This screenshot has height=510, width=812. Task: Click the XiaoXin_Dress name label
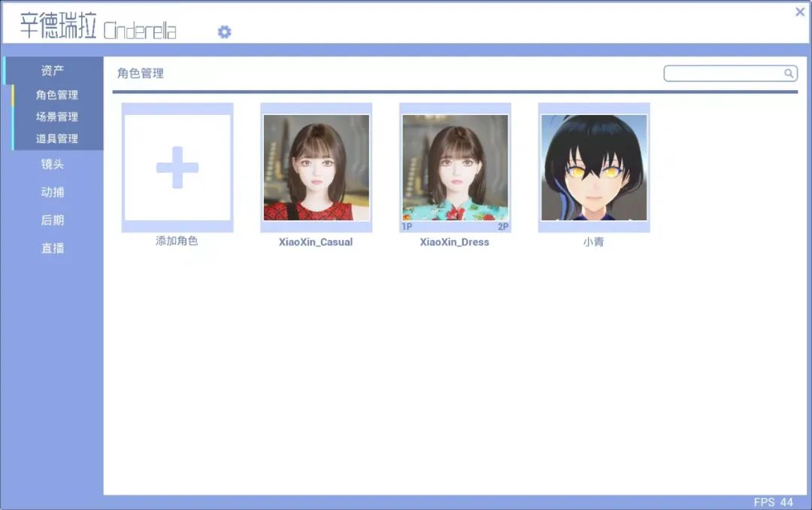pyautogui.click(x=455, y=242)
